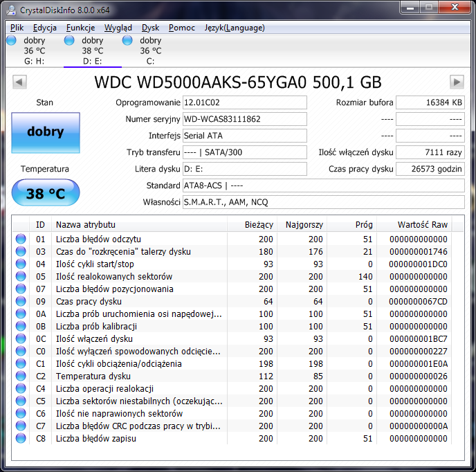Select the G: H: disk tab
The height and width of the screenshot is (472, 476).
click(34, 51)
